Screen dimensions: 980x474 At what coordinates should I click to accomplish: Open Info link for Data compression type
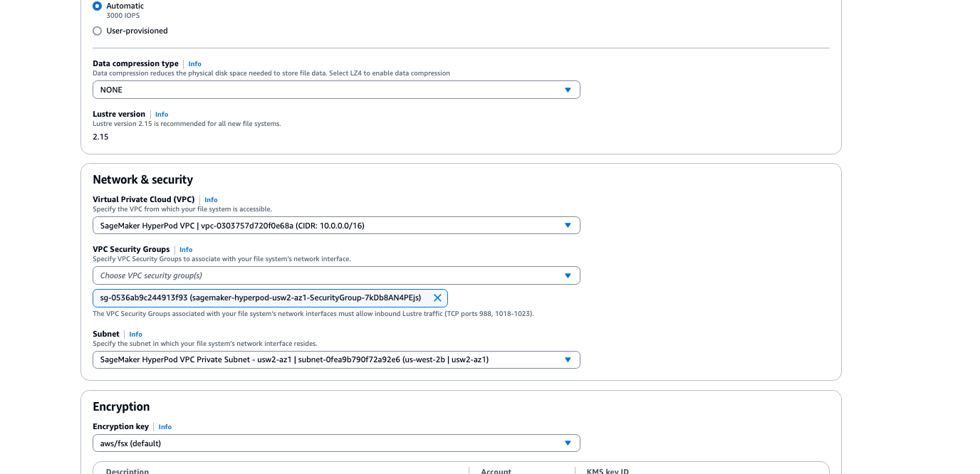tap(194, 64)
